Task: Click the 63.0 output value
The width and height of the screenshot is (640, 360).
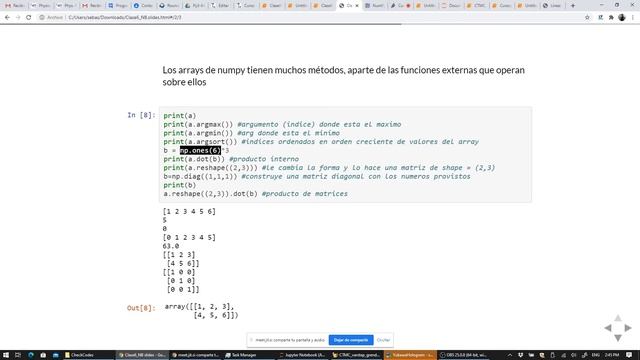Action: pos(171,246)
